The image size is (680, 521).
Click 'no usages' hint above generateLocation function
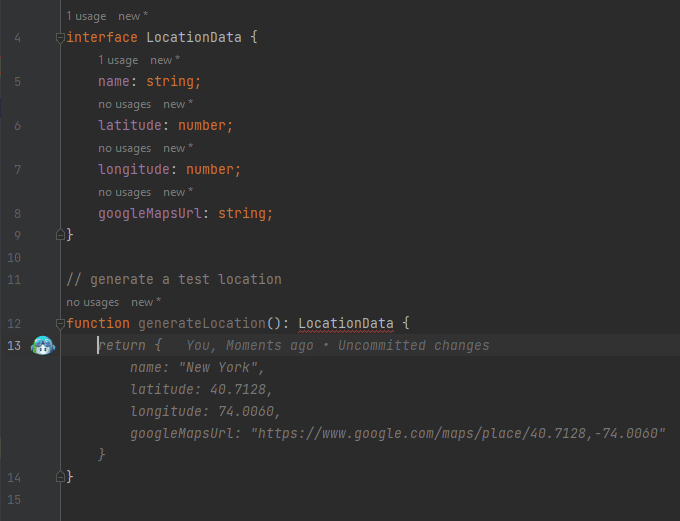coord(92,302)
